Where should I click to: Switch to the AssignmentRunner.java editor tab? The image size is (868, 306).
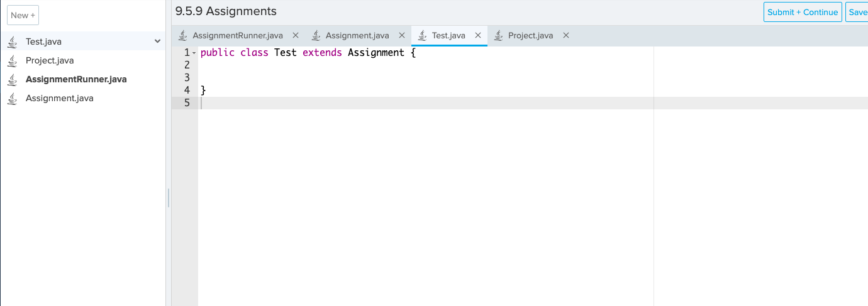coord(238,35)
